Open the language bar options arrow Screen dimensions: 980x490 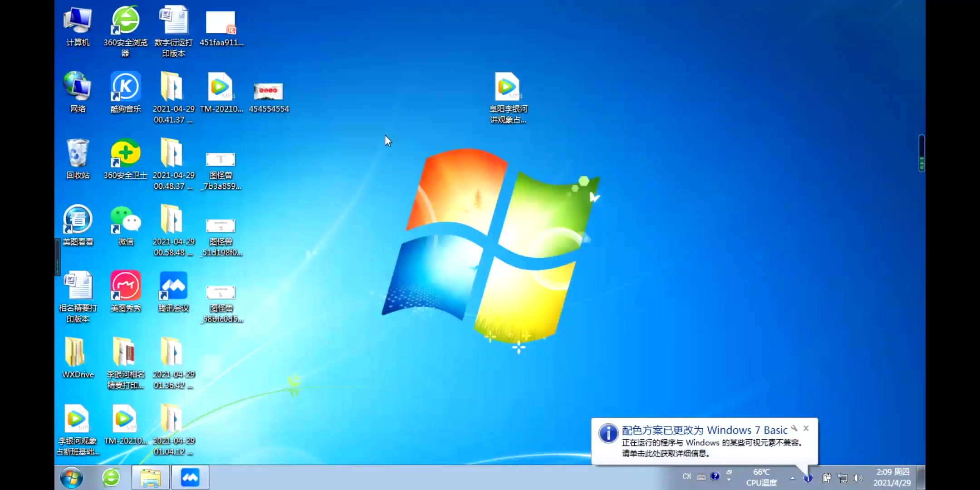coord(729,480)
